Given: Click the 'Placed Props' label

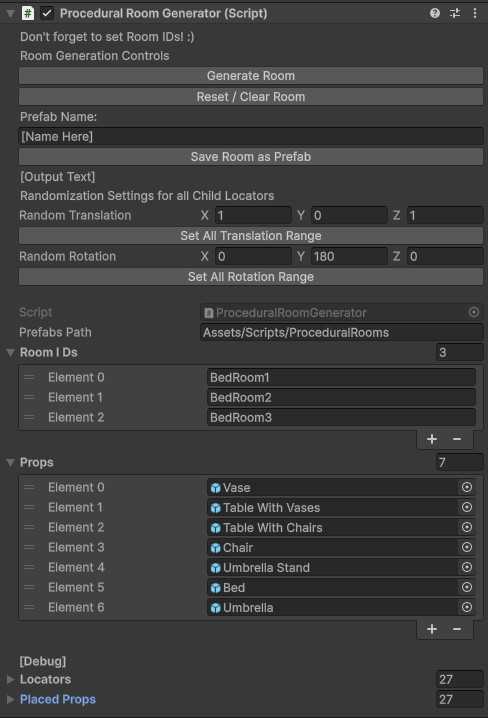Looking at the screenshot, I should (x=58, y=699).
